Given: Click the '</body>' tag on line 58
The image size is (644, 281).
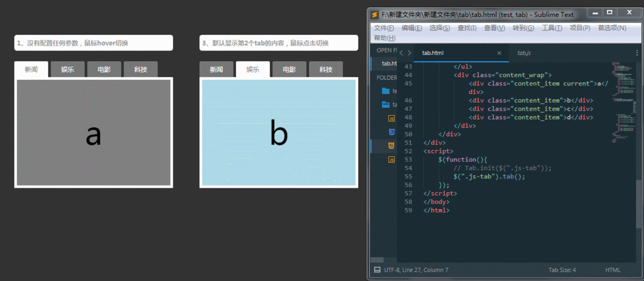Looking at the screenshot, I should click(437, 202).
